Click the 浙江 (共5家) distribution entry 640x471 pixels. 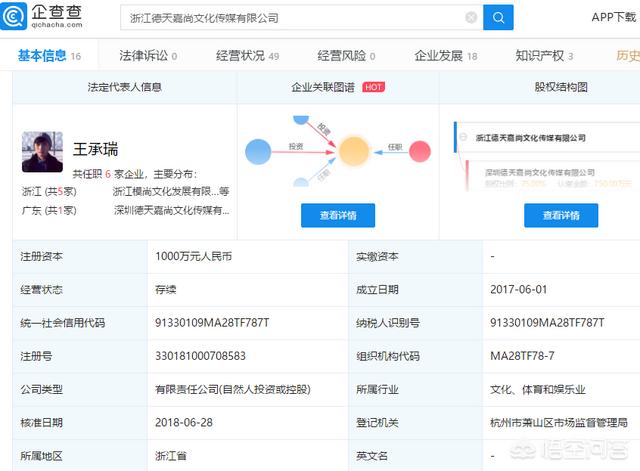[49, 191]
